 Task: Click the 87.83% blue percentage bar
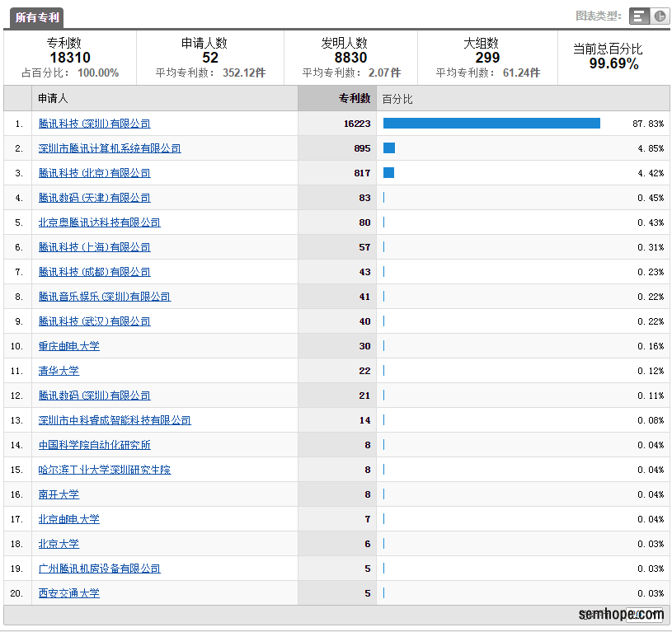[491, 124]
